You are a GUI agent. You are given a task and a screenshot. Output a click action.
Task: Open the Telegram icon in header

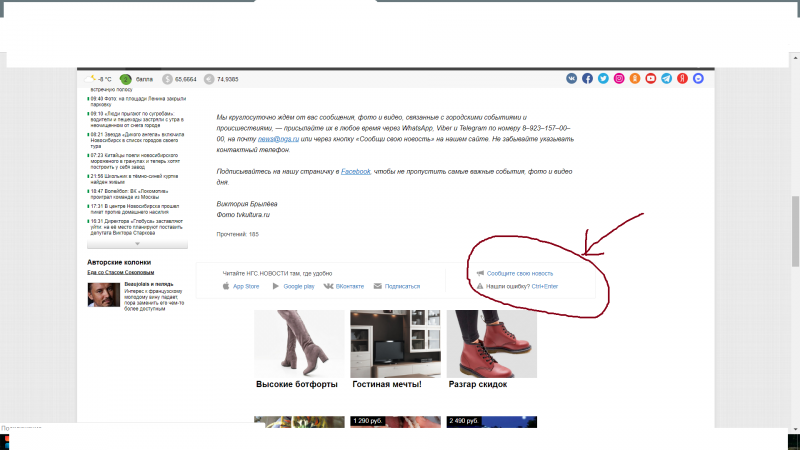click(x=666, y=78)
